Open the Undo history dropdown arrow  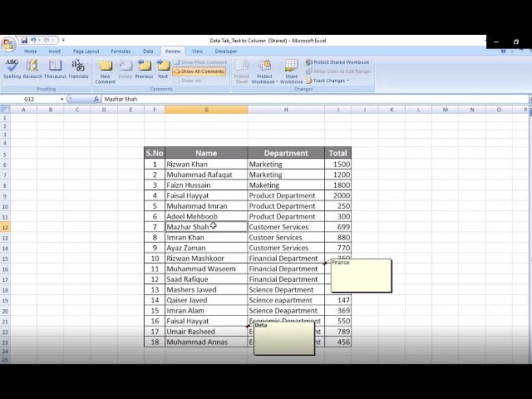tap(39, 41)
